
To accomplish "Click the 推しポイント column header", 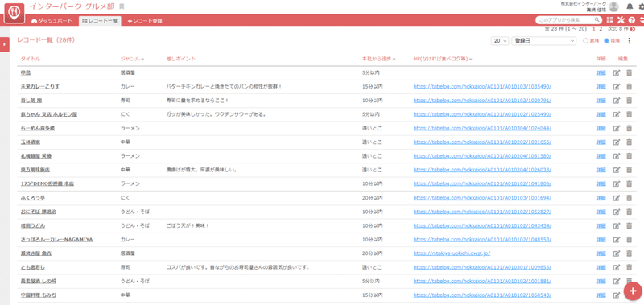I will 180,59.
